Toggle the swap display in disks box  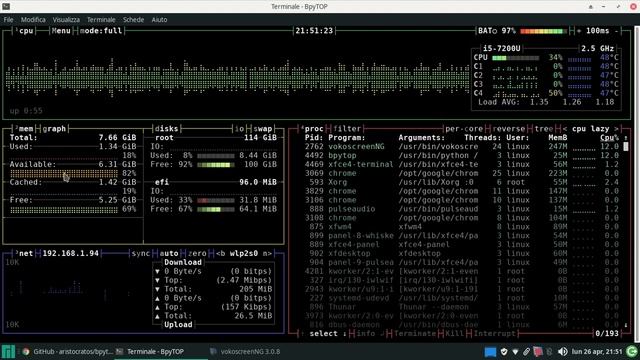click(262, 129)
